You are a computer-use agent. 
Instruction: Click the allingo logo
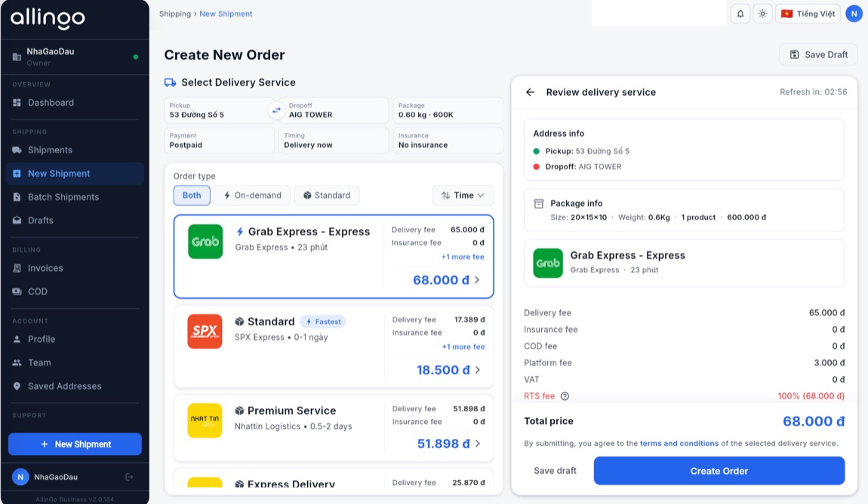pos(48,17)
